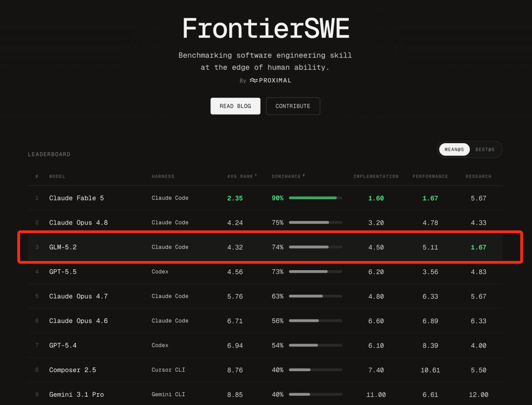Sort by IMPLEMENTATION column header
Viewport: 532px width, 405px height.
pos(376,176)
